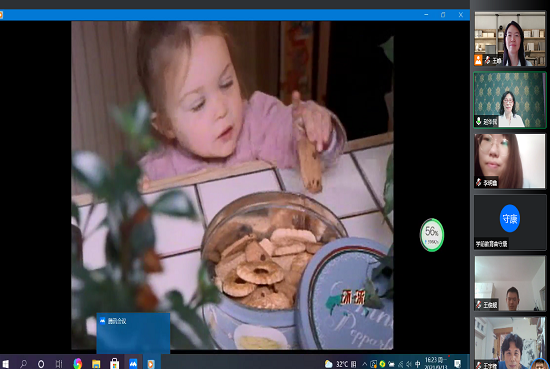Open the taskbar search magnifier
This screenshot has width=550, height=369.
23,364
